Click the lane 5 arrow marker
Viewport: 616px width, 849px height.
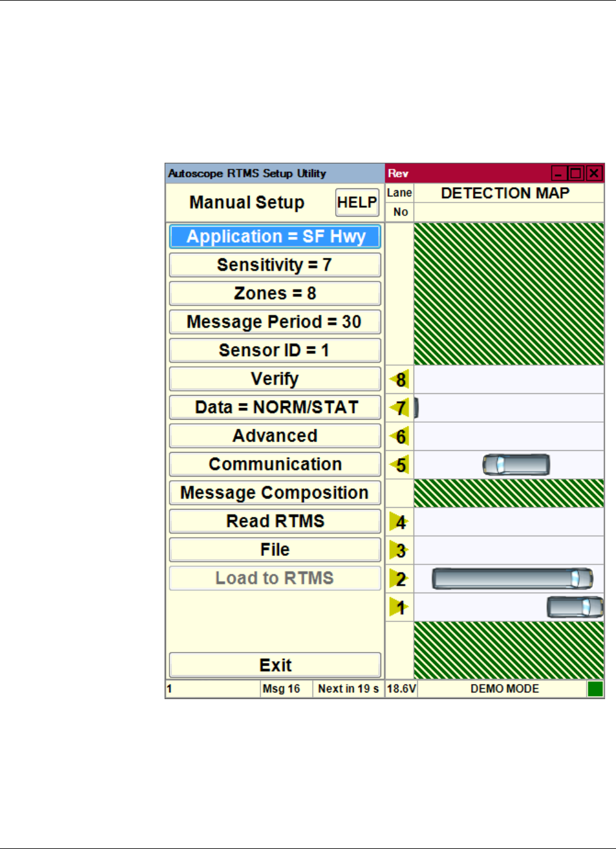click(399, 465)
